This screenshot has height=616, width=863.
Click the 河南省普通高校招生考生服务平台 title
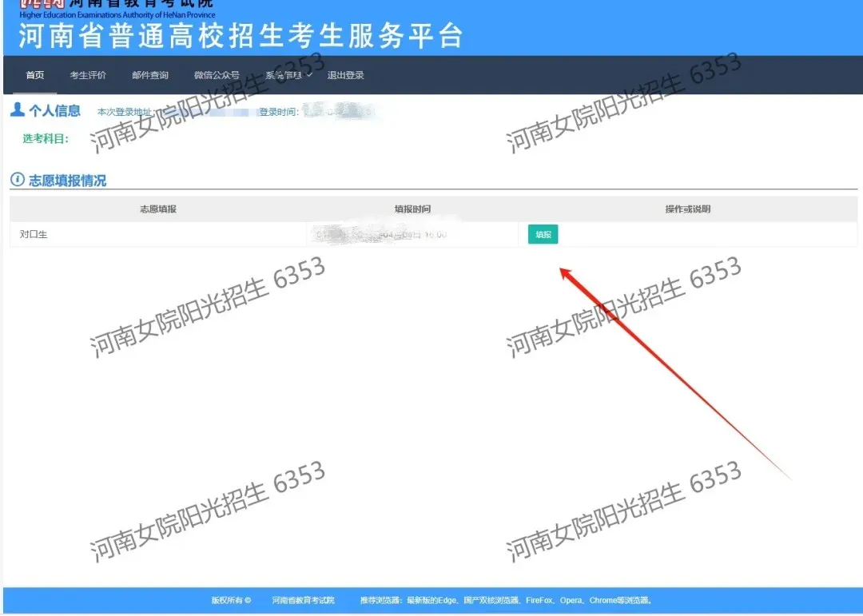coord(241,36)
